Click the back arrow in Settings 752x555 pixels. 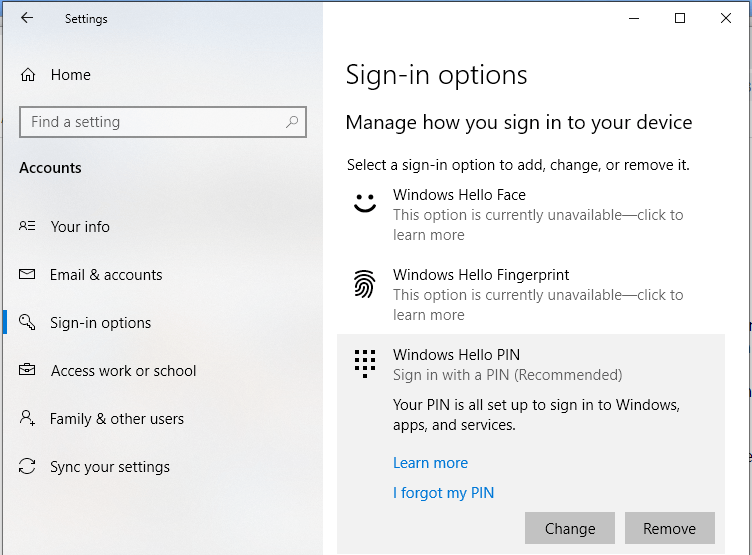point(27,18)
